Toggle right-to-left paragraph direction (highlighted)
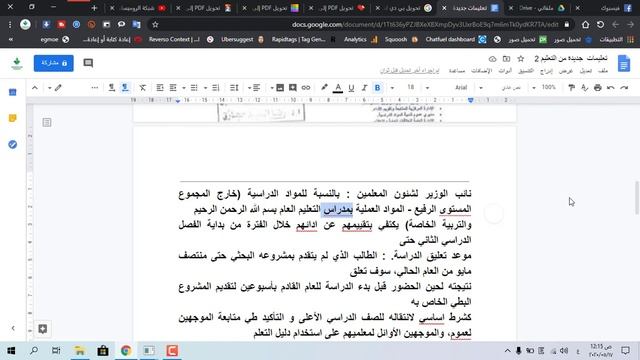 pos(125,88)
